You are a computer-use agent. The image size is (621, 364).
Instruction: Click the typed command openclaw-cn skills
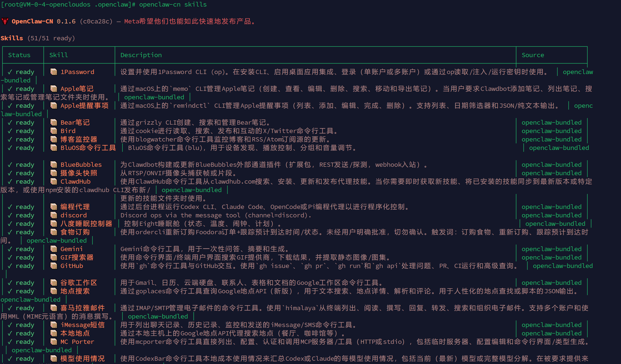pyautogui.click(x=173, y=4)
